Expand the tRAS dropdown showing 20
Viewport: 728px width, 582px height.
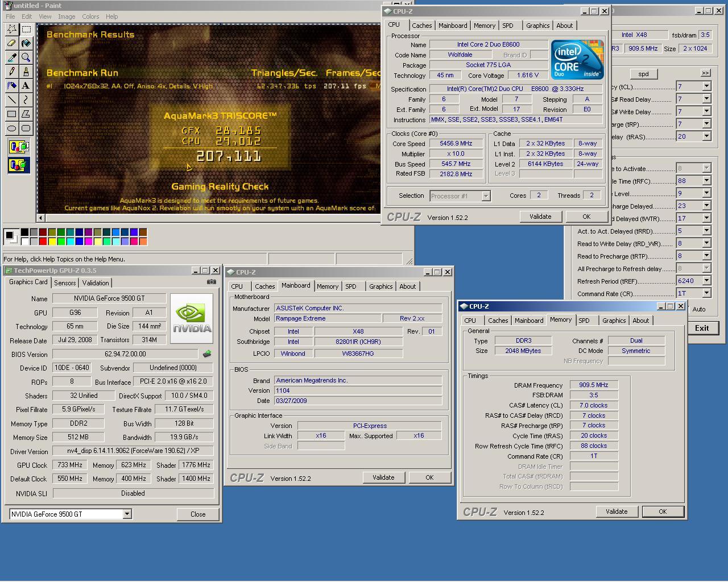coord(706,136)
